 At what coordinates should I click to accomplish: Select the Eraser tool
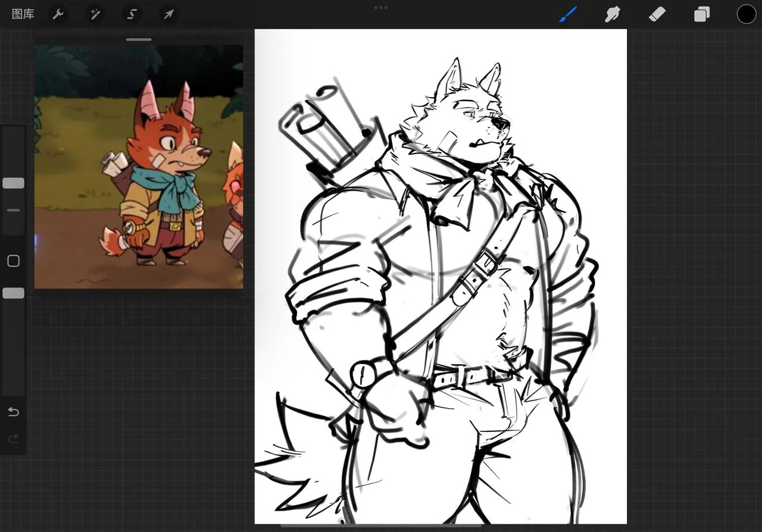657,14
